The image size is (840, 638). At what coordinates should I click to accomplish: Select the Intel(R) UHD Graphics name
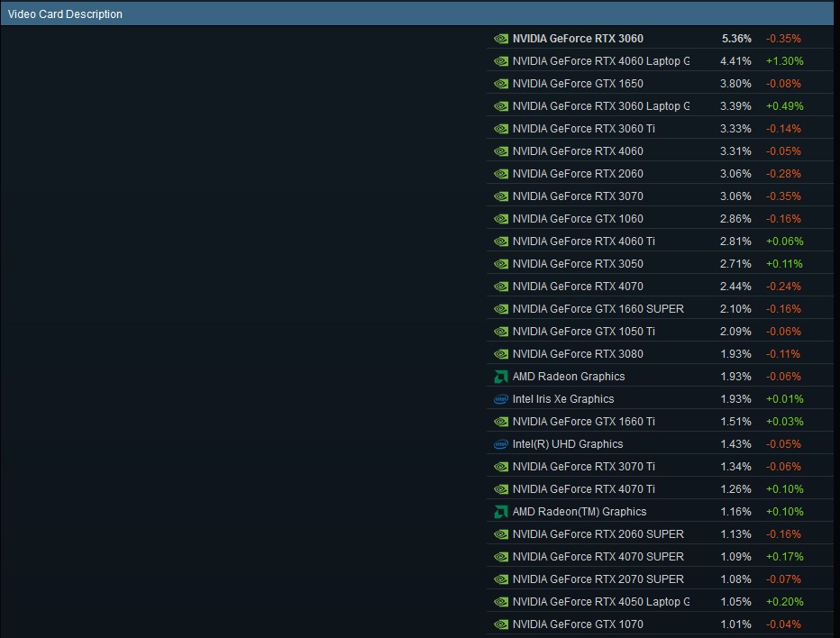568,444
